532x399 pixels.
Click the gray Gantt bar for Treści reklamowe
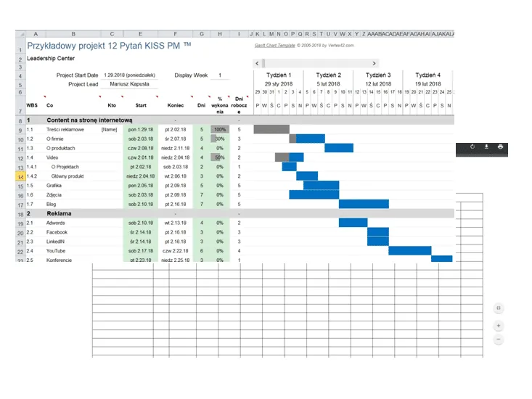click(x=271, y=129)
